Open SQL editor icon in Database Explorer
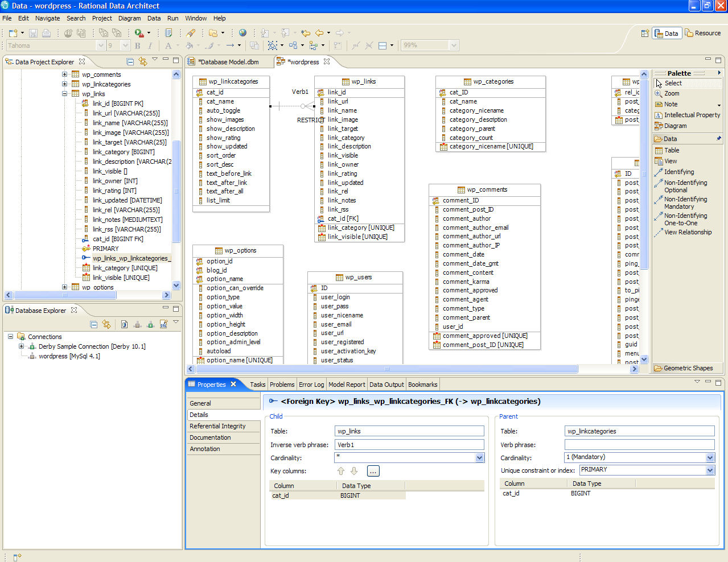Screen dimensions: 728x562 tap(163, 324)
